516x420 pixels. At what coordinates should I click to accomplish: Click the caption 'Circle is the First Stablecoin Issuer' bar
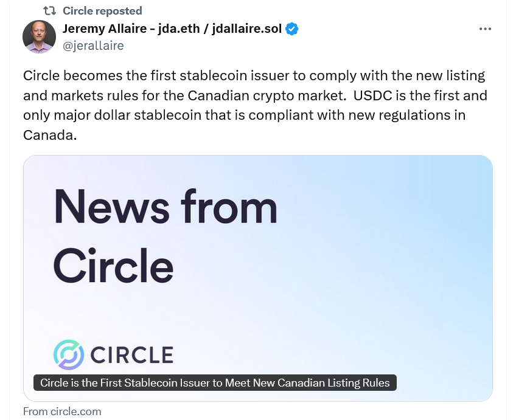[x=214, y=383]
